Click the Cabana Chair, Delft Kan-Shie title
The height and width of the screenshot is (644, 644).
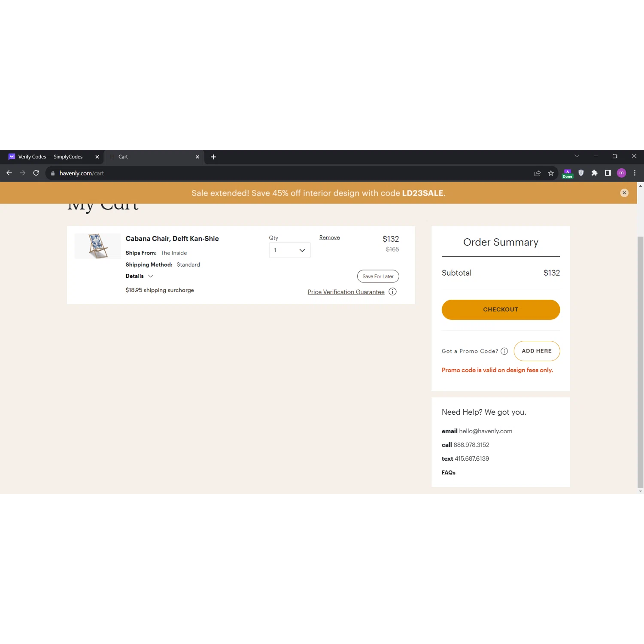coord(172,239)
